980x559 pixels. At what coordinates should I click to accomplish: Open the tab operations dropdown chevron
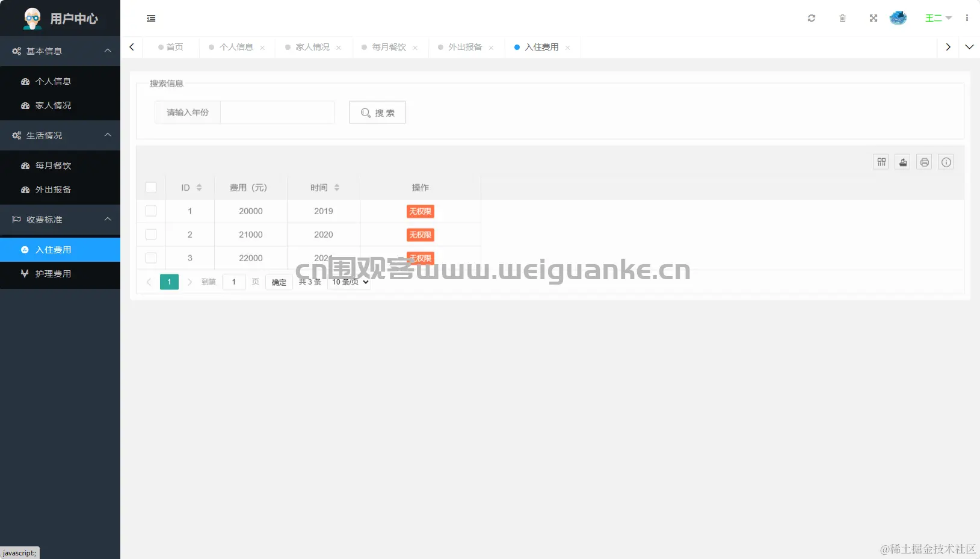coord(969,47)
